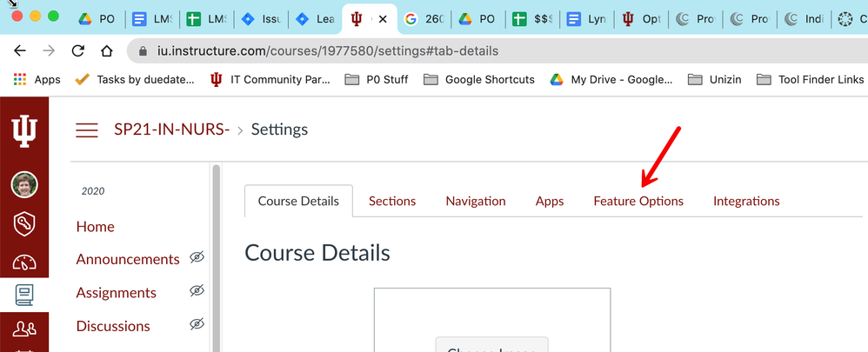Open the SP21-IN-NURS- breadcrumb link
This screenshot has height=352, width=868.
click(172, 130)
